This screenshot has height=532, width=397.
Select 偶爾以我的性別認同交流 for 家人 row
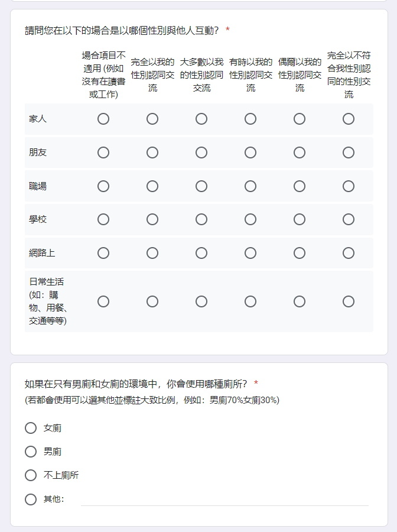[300, 119]
